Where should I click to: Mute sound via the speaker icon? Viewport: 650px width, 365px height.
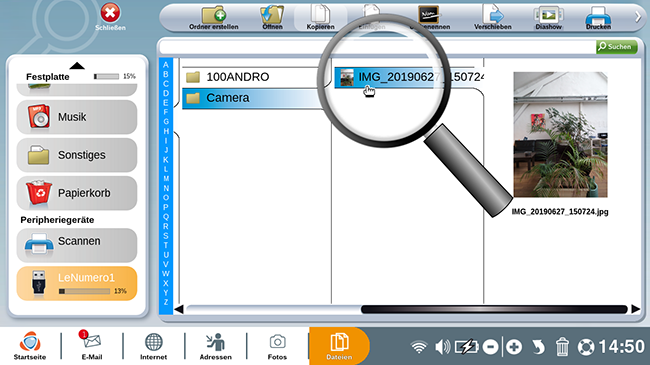click(442, 346)
